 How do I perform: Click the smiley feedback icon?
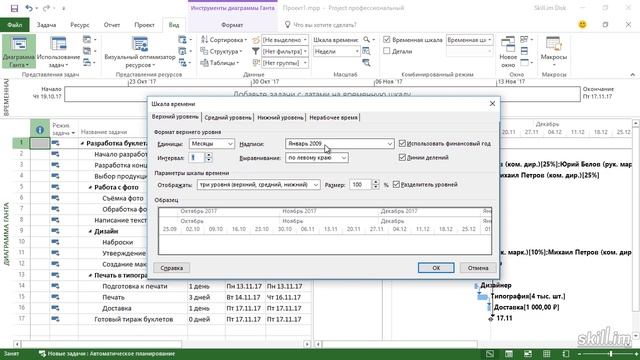[582, 24]
